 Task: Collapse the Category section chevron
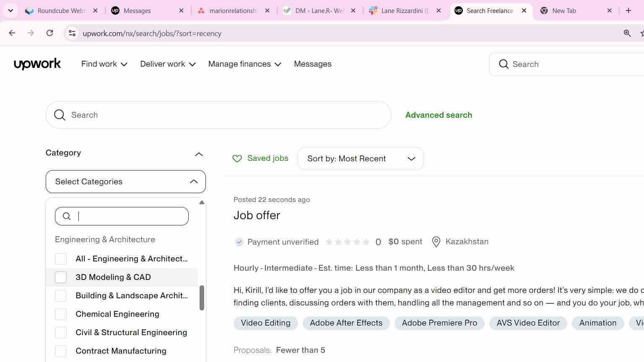click(x=199, y=154)
